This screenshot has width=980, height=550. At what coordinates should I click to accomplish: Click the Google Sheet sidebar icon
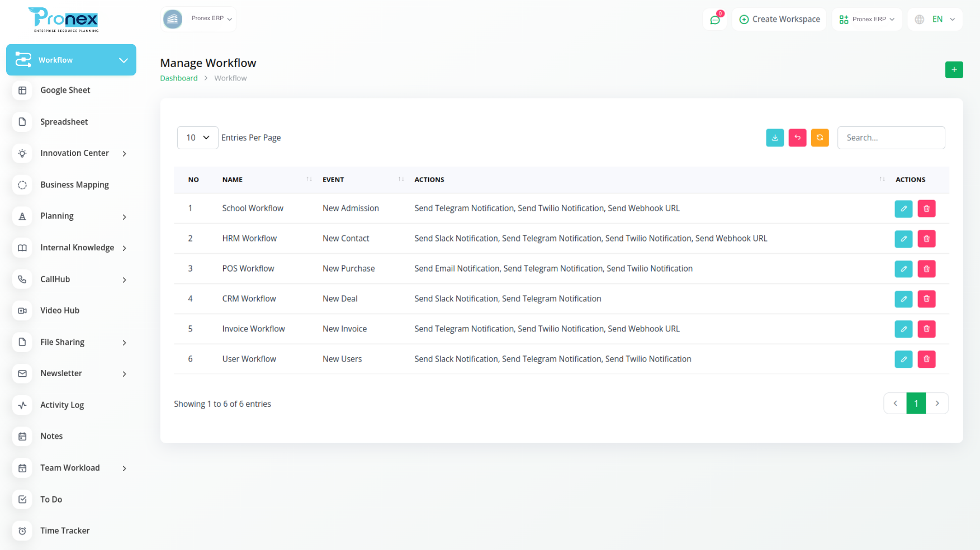pyautogui.click(x=22, y=91)
